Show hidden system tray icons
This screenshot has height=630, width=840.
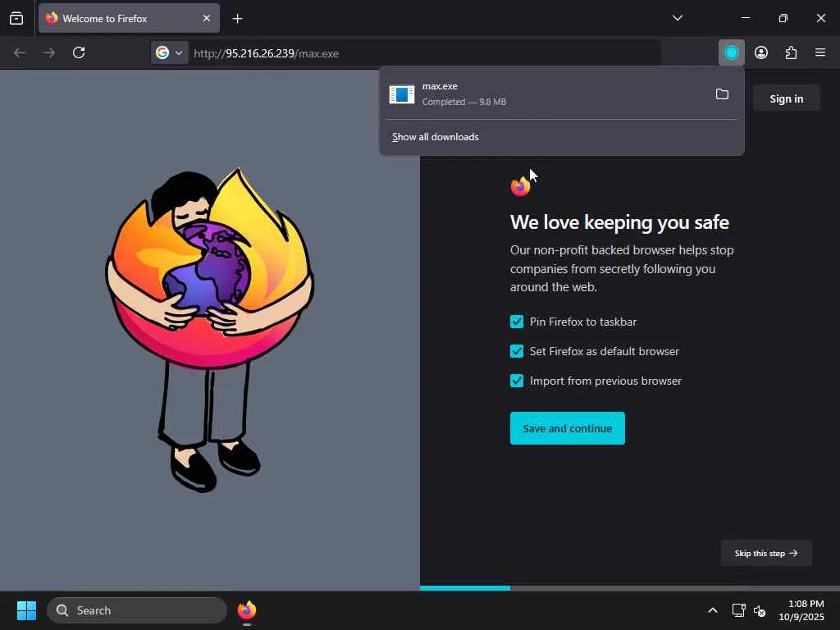point(713,610)
